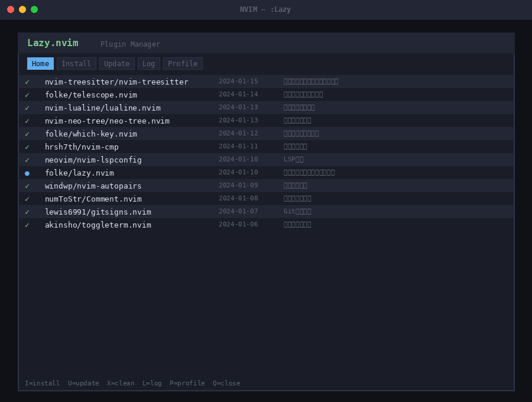This screenshot has height=402, width=532.
Task: Click the checkmark icon beside akinsho/toggleterm.nvim
Action: (x=27, y=225)
